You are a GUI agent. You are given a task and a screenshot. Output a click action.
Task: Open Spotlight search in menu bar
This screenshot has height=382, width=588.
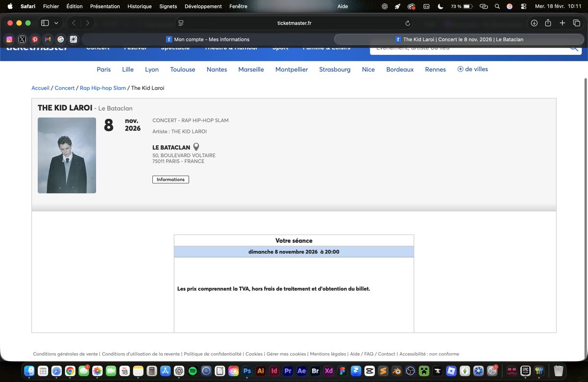click(497, 6)
